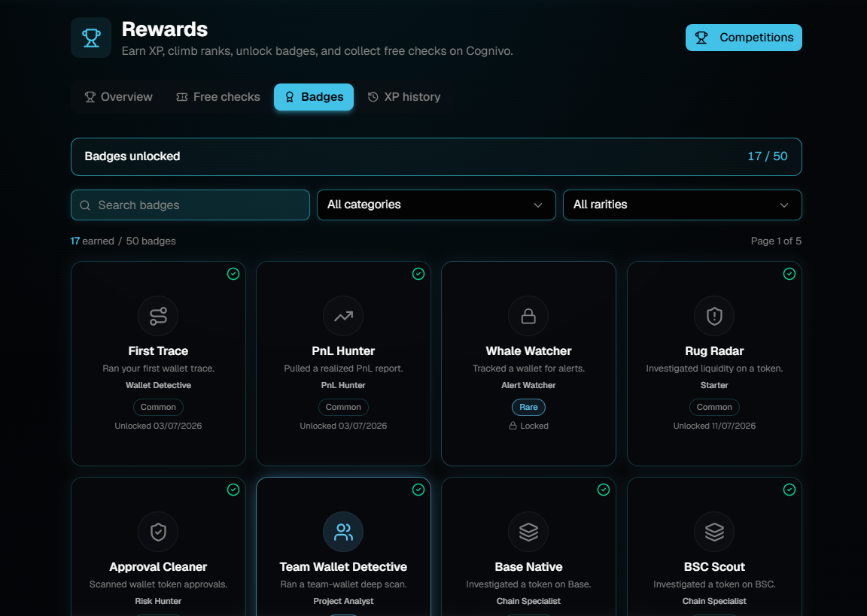Click the green checkmark on Rug Radar card
867x616 pixels.
[789, 274]
